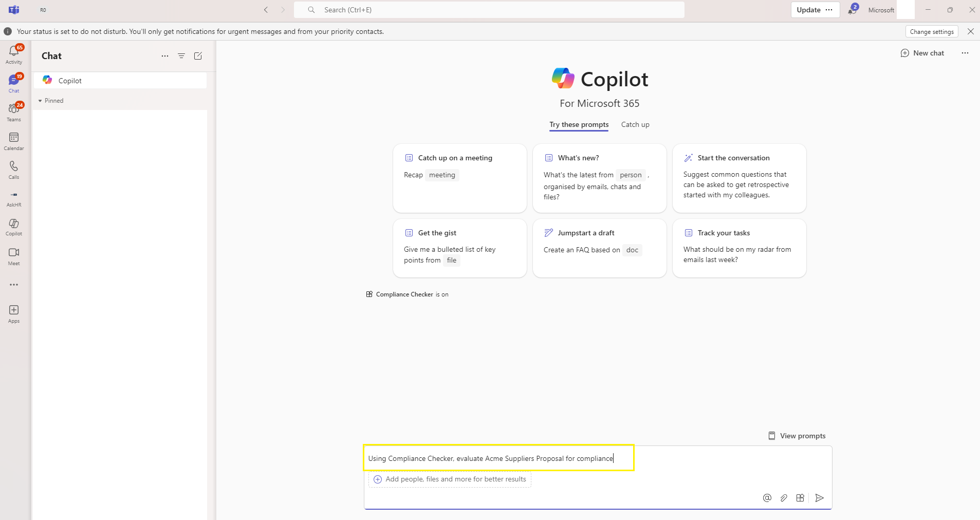
Task: Choose the What's new? prompt card
Action: [599, 178]
